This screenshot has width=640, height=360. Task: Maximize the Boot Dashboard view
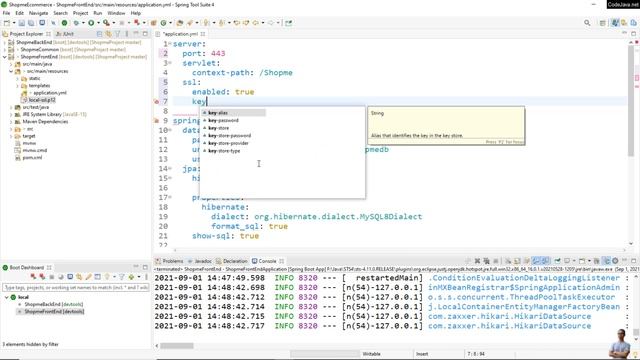145,267
